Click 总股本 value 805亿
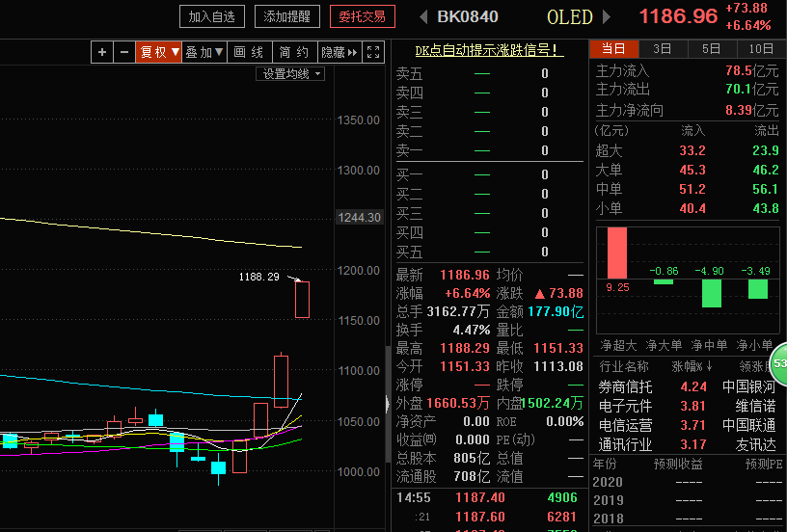Viewport: 787px width, 532px height. point(472,458)
